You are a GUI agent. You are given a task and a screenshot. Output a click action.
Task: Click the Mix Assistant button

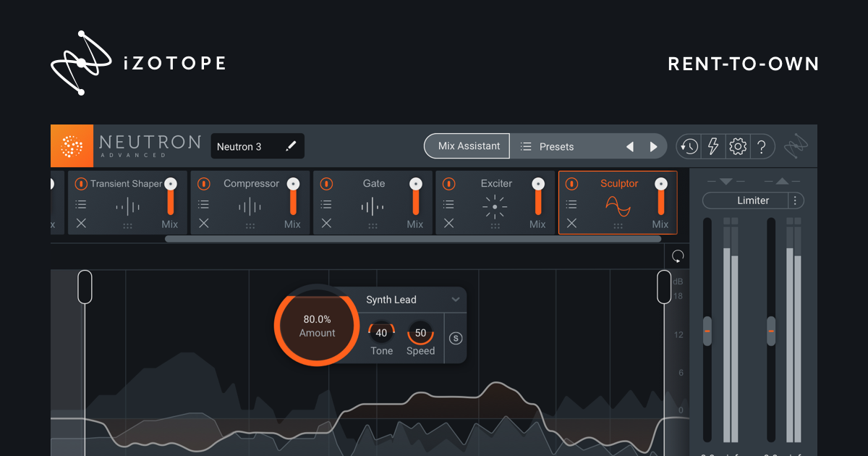pyautogui.click(x=468, y=146)
